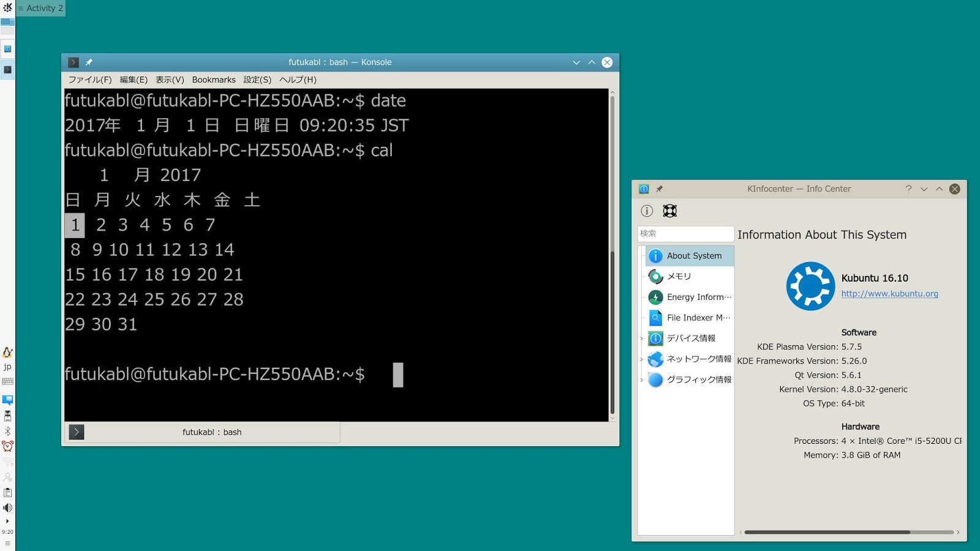
Task: Click the Kernel Version value 4.8.0-32-generic
Action: pyautogui.click(x=875, y=389)
